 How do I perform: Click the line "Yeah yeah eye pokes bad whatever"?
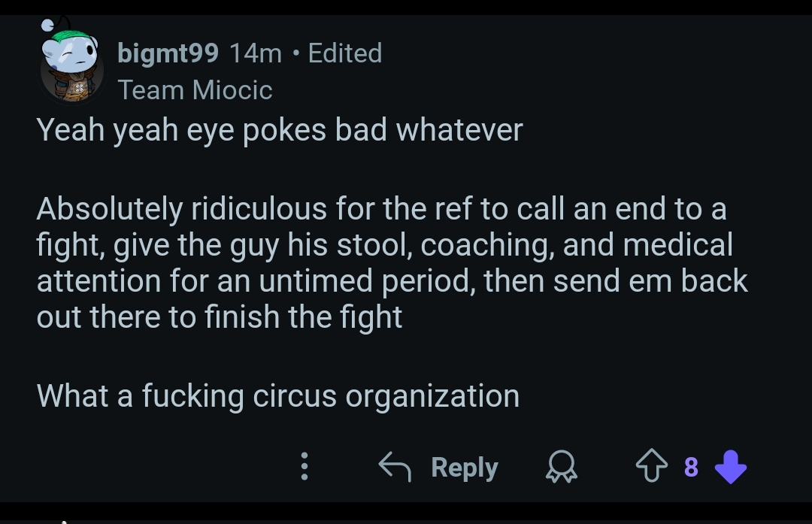(279, 131)
